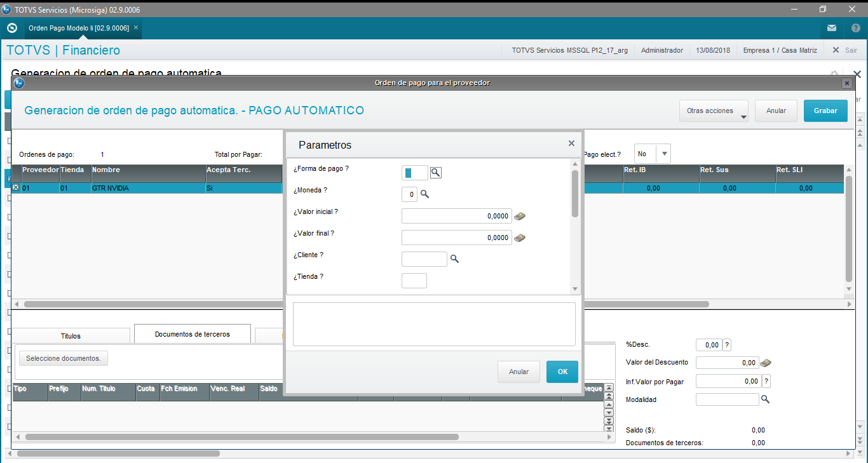868x463 pixels.
Task: Open Moneda lookup magnifier icon
Action: point(425,194)
